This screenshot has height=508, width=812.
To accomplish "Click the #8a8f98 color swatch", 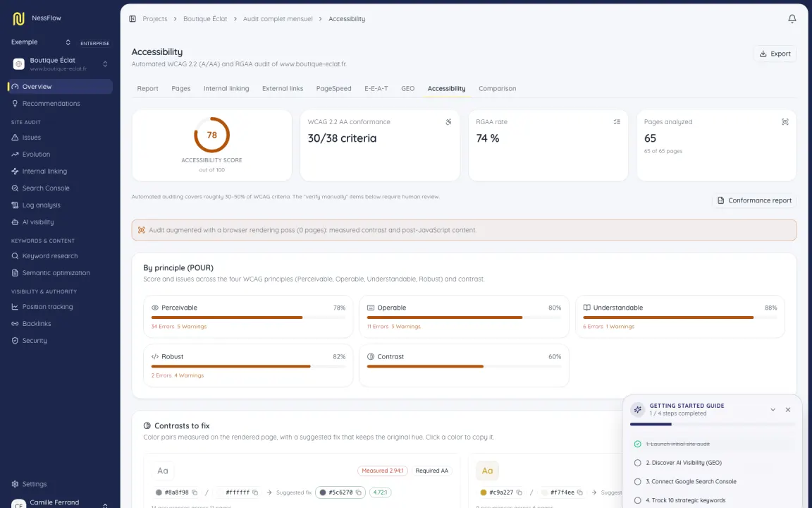I will [x=159, y=492].
